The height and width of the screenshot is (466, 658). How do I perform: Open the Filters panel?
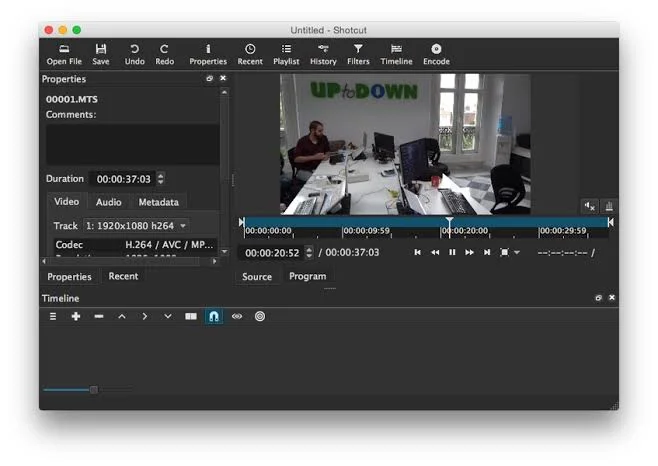[x=358, y=53]
